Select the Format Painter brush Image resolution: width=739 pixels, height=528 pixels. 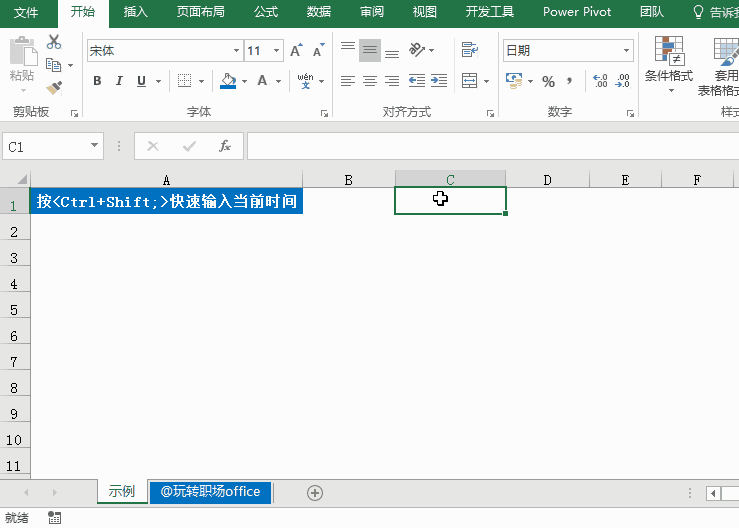click(54, 88)
